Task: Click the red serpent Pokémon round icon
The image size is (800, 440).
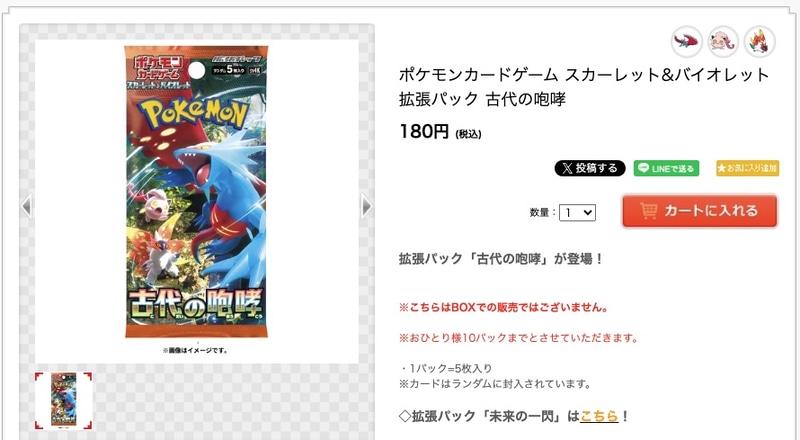Action: [686, 41]
